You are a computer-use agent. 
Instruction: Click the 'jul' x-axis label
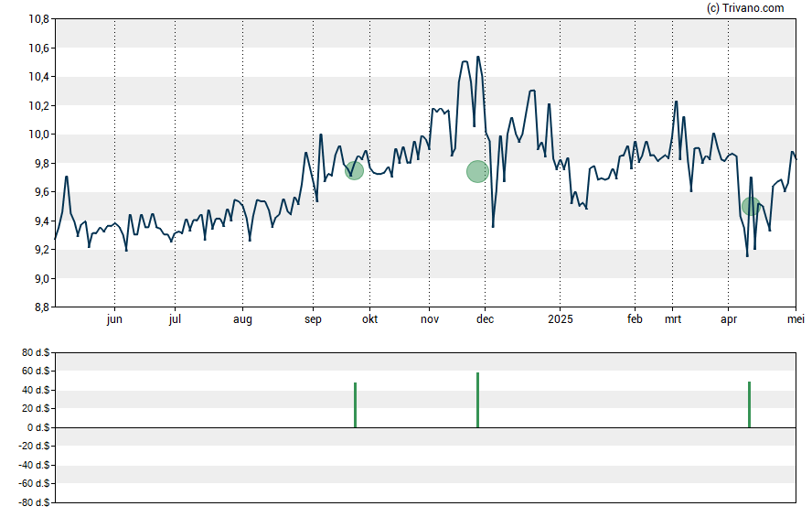coord(175,319)
